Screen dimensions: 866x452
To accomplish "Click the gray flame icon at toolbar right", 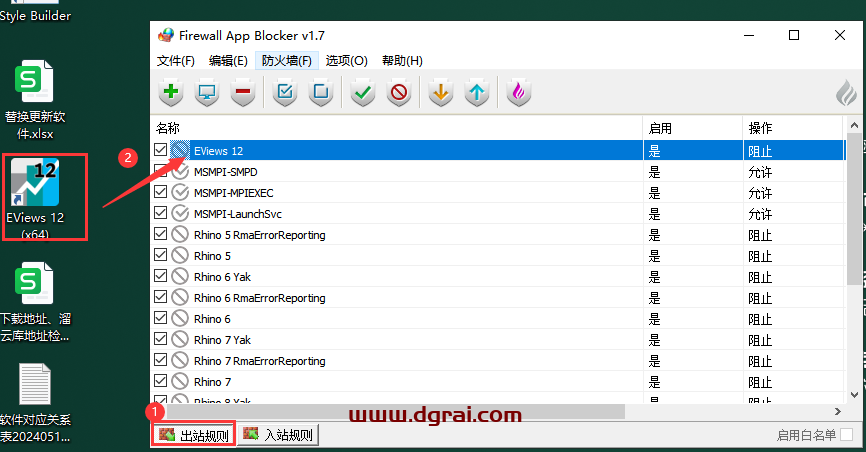I will (846, 92).
